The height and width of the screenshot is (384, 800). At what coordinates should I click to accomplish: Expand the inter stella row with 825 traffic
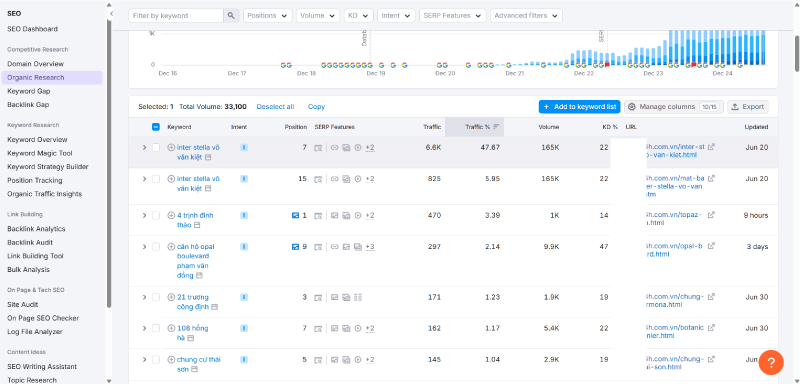click(144, 179)
